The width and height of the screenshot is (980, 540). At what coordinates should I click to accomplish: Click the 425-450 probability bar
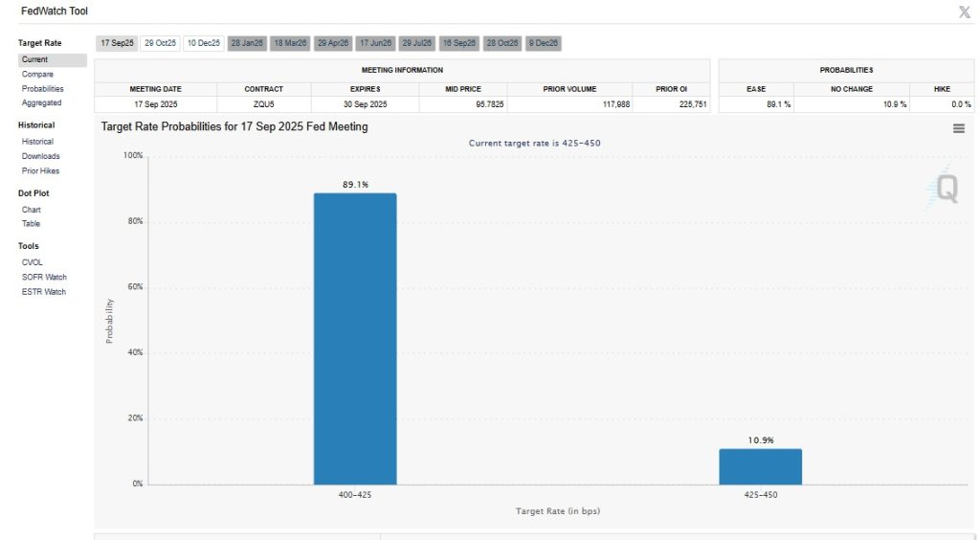(760, 466)
